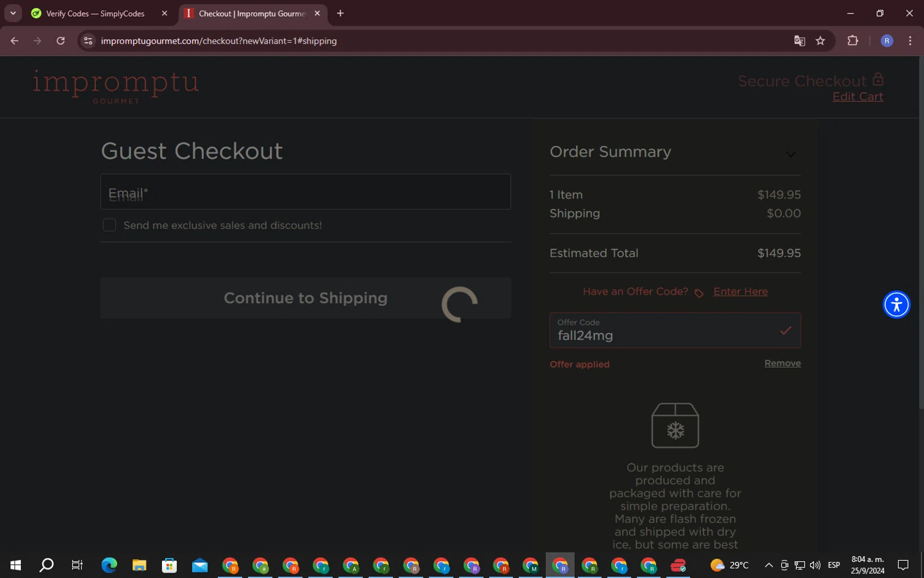View site information icon in address bar
This screenshot has height=578, width=924.
pos(88,41)
